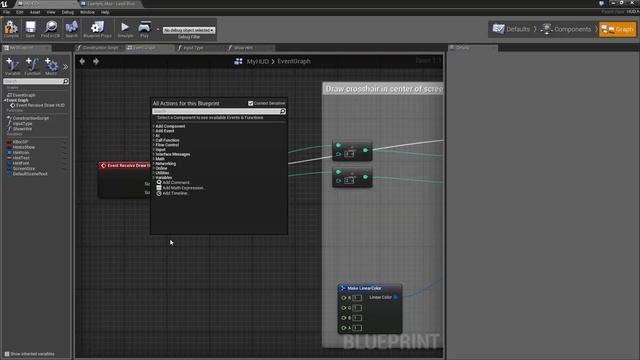Click the Compile toolbar icon

coord(11,28)
